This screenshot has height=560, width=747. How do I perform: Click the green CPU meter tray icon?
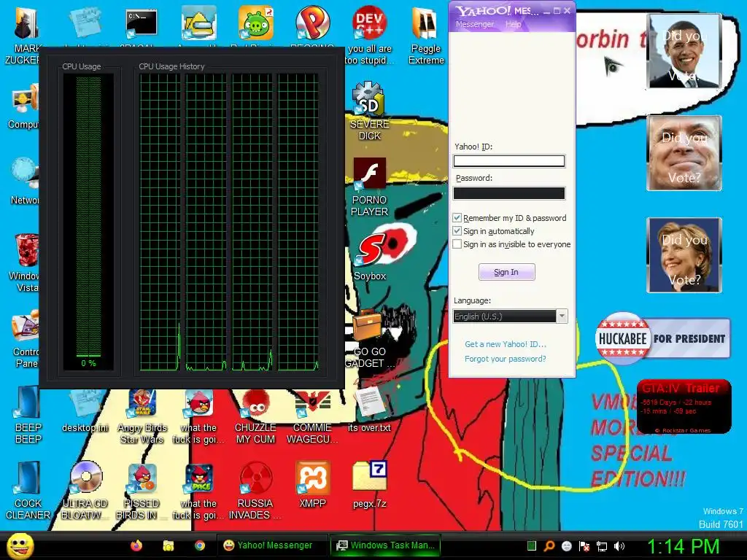pos(531,545)
